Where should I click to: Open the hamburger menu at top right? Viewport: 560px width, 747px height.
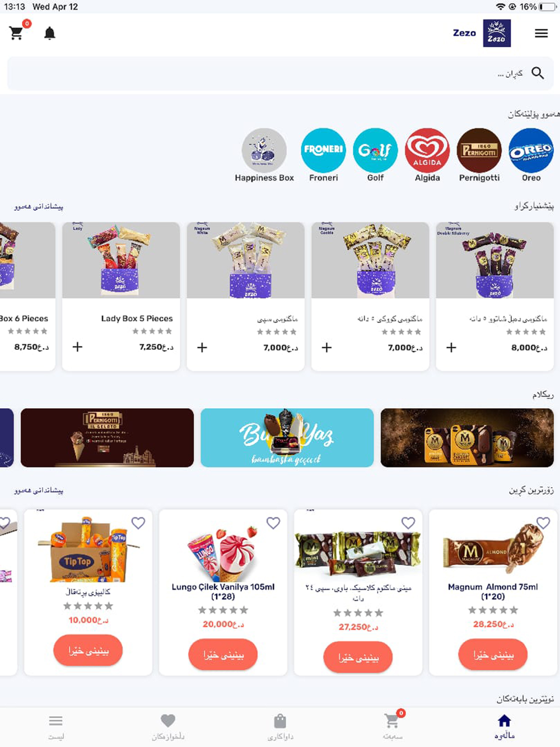pos(541,33)
